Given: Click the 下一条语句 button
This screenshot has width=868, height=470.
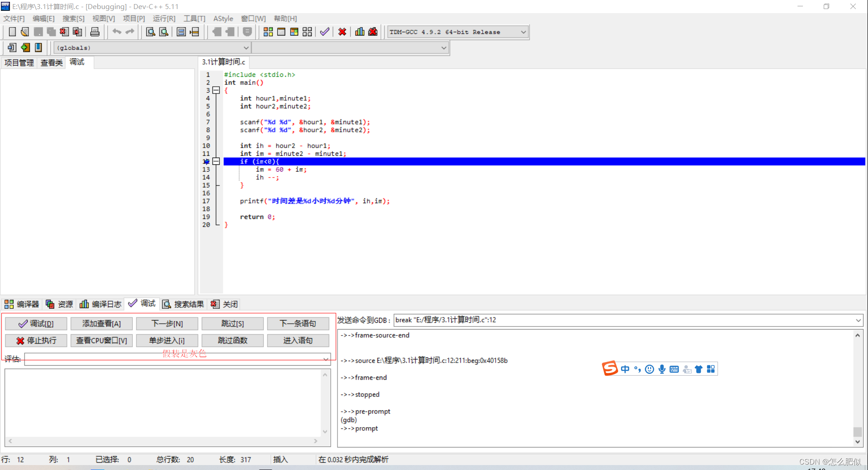Looking at the screenshot, I should 298,324.
